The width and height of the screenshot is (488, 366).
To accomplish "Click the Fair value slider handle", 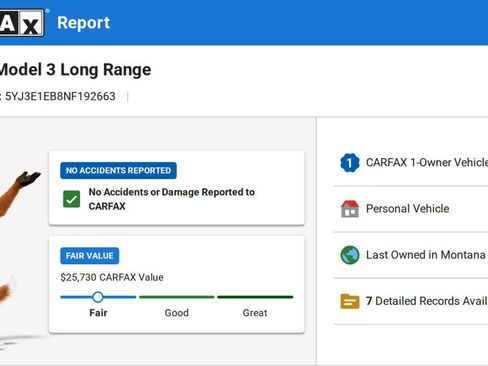I will pyautogui.click(x=98, y=297).
